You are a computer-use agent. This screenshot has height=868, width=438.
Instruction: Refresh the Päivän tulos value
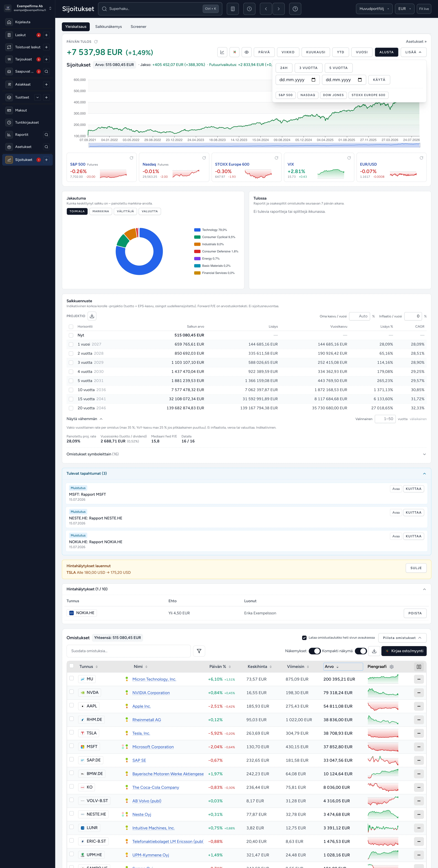tap(96, 42)
